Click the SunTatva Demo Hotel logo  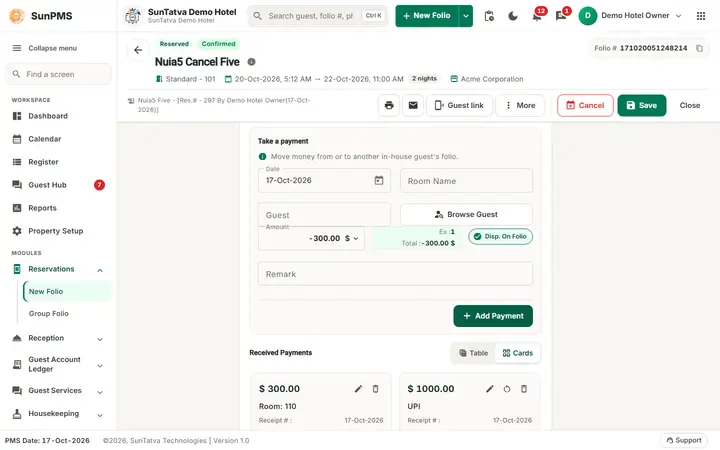pyautogui.click(x=133, y=16)
